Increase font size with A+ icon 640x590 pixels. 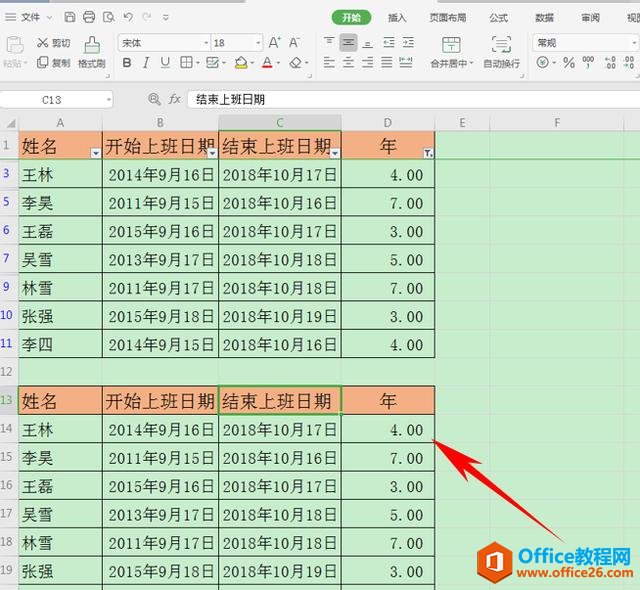(x=274, y=42)
